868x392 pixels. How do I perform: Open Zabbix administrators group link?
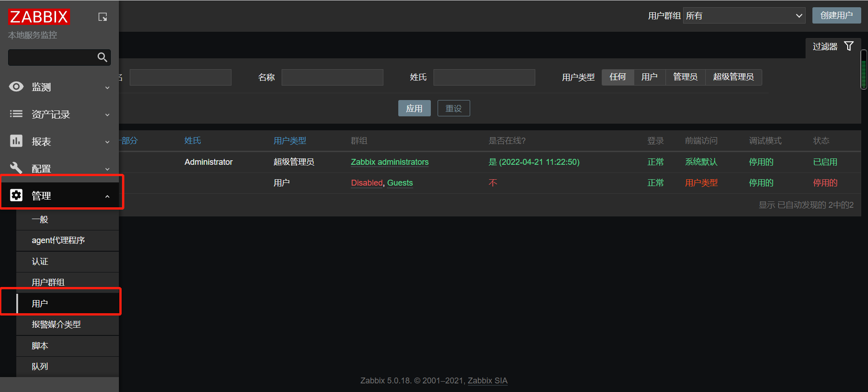pyautogui.click(x=390, y=162)
